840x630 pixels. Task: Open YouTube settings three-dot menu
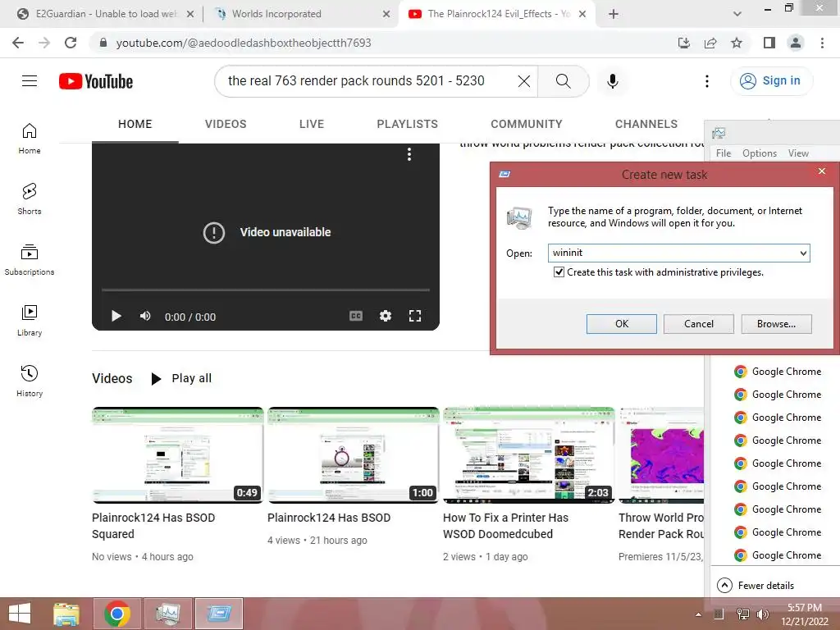(706, 81)
